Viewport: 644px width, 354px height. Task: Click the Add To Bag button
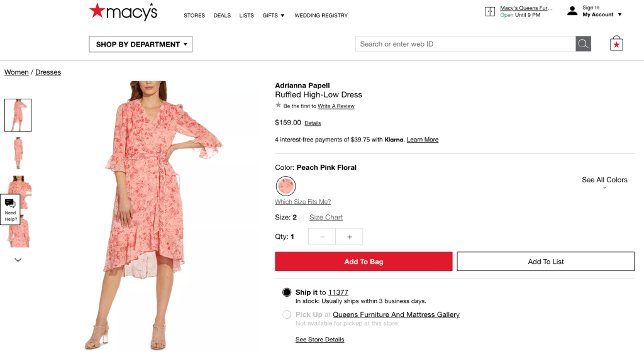[364, 262]
